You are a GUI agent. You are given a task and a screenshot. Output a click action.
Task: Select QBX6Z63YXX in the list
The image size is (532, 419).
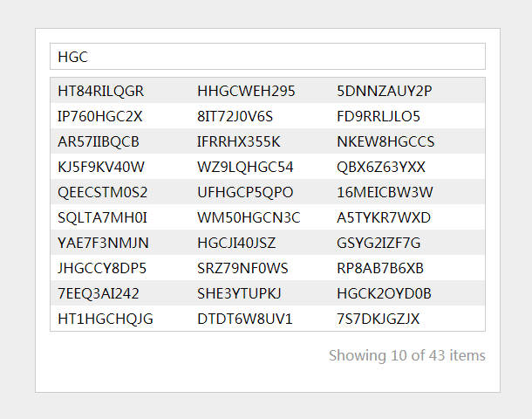pyautogui.click(x=380, y=167)
